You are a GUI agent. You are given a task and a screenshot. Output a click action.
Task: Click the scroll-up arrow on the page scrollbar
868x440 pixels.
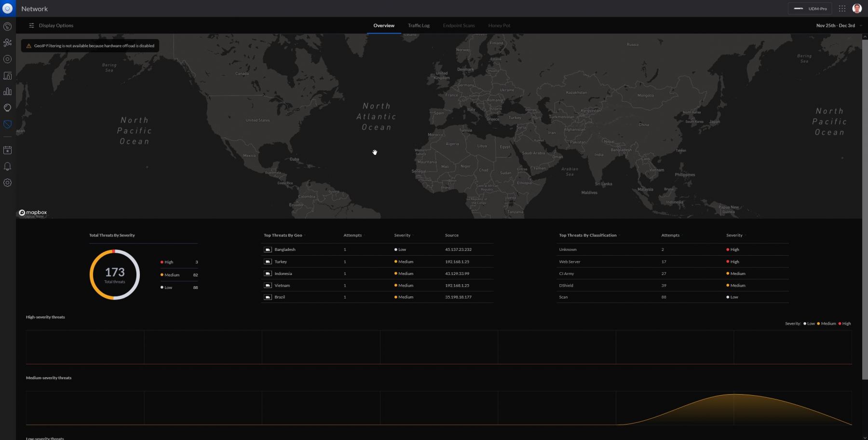(x=865, y=37)
